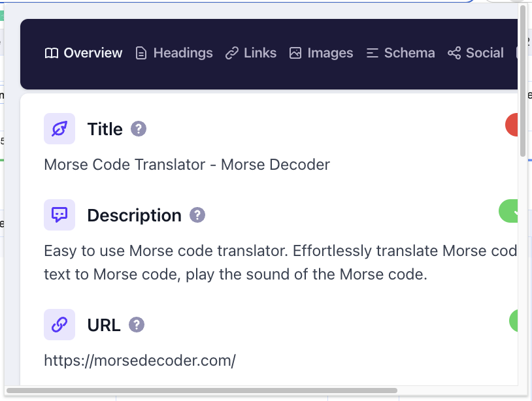This screenshot has height=401, width=532.
Task: Click the green checkmark badge for Description
Action: point(509,212)
